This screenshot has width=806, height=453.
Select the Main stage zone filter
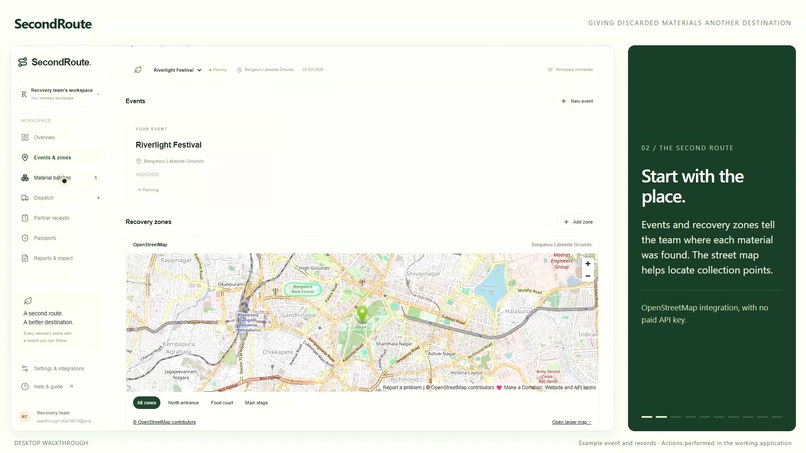pos(256,403)
